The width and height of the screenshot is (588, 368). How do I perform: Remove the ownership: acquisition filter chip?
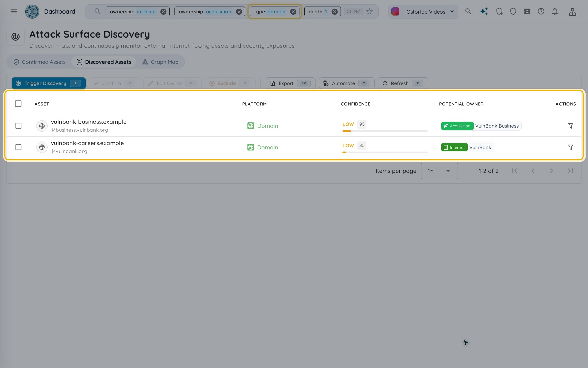tap(239, 11)
